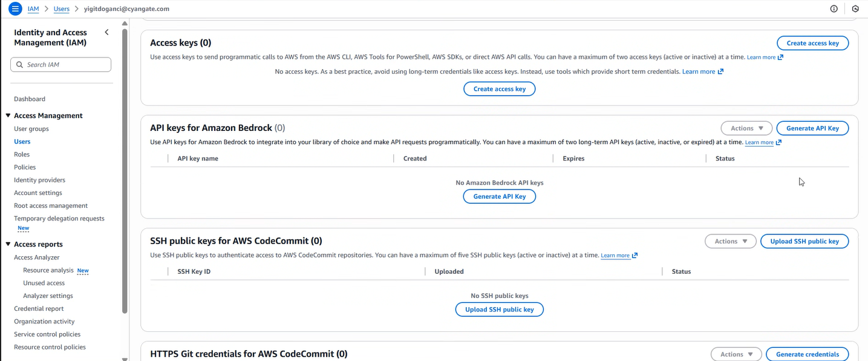Go to Roles in the sidebar
This screenshot has width=868, height=361.
[22, 154]
